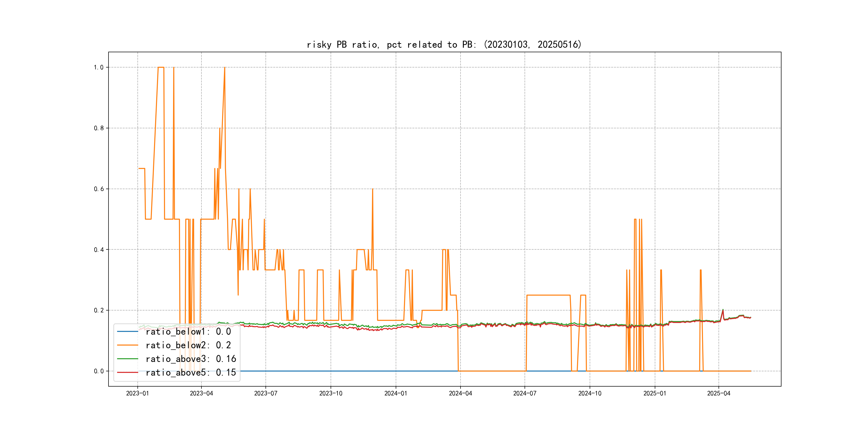Click the 2024-10 x-axis tick label

click(590, 393)
